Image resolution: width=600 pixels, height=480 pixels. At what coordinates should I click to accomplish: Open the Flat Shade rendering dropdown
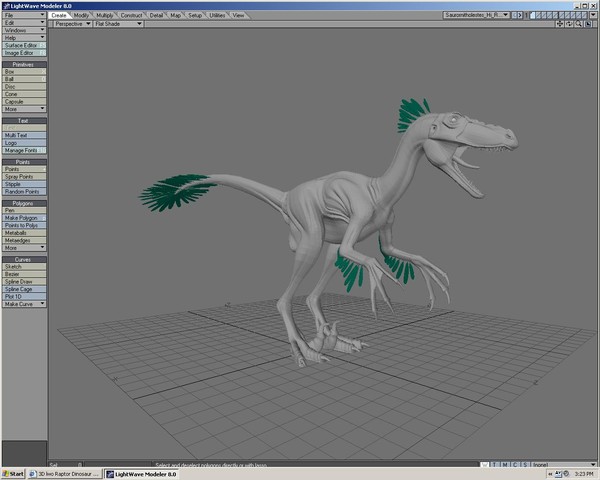pyautogui.click(x=118, y=24)
